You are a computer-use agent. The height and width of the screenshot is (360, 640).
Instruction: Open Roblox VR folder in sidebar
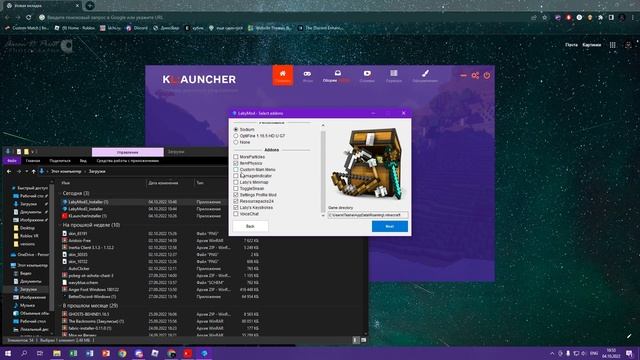(26, 236)
